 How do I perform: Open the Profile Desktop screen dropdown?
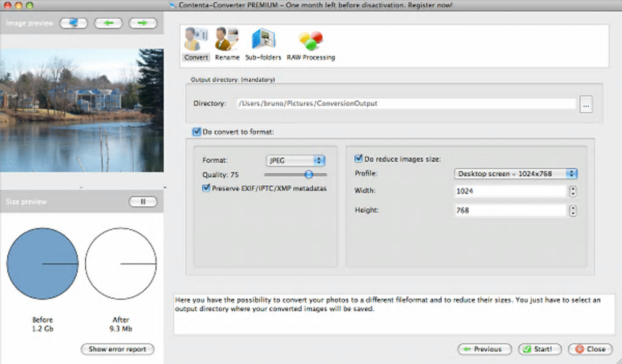516,174
